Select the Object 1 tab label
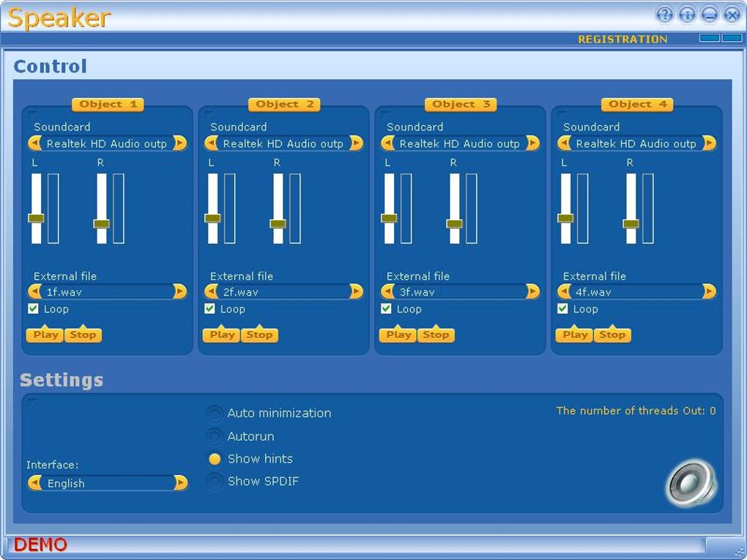The height and width of the screenshot is (560, 747). point(108,104)
